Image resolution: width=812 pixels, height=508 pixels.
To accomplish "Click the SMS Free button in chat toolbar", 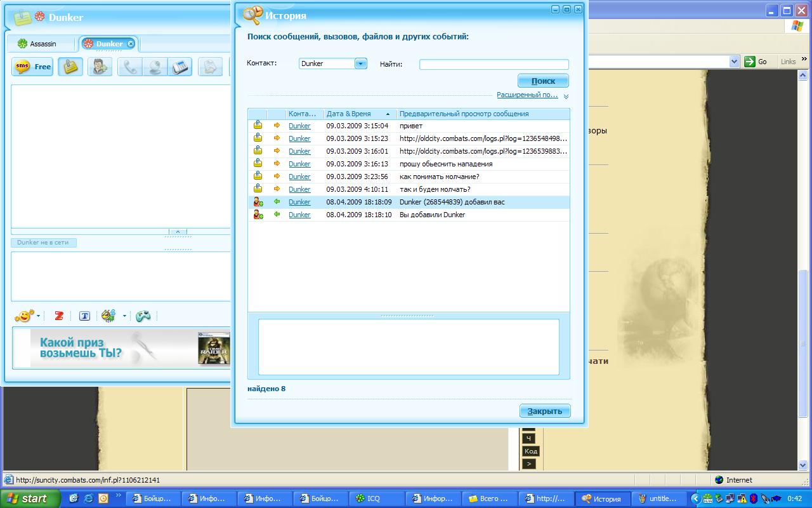I will coord(32,67).
